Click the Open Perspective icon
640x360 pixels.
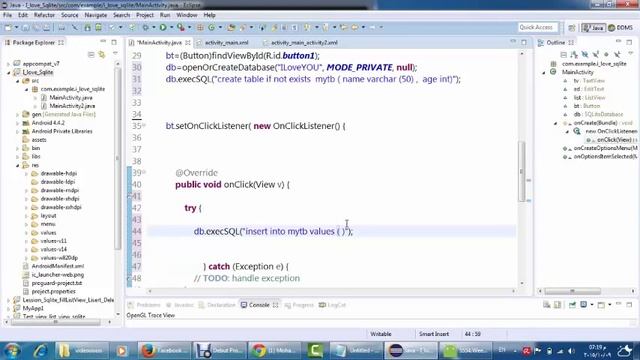pyautogui.click(x=571, y=27)
